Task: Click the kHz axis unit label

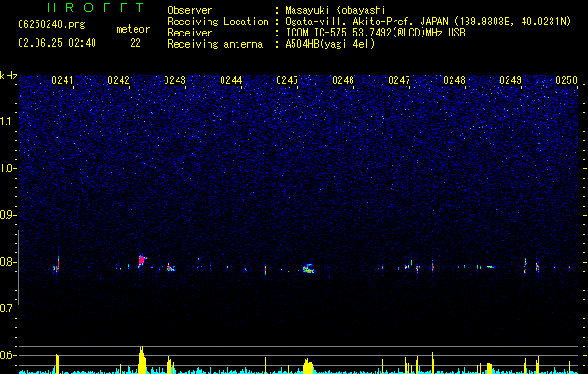Action: click(x=8, y=76)
